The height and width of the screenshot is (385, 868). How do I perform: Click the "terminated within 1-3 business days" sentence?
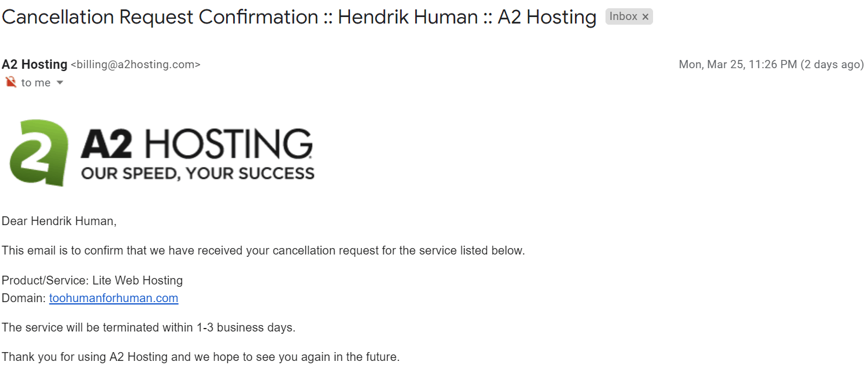click(149, 327)
